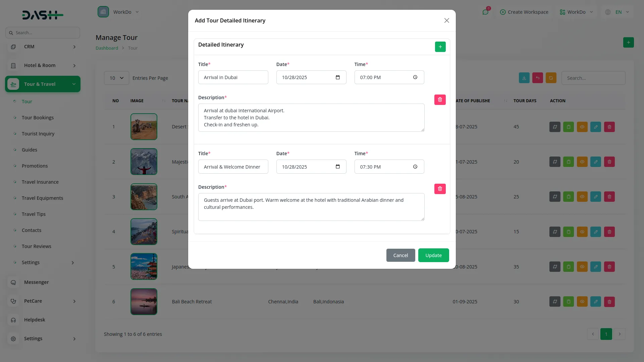The height and width of the screenshot is (362, 644).
Task: Delete the Arrival in Dubai itinerary entry
Action: coord(440,100)
